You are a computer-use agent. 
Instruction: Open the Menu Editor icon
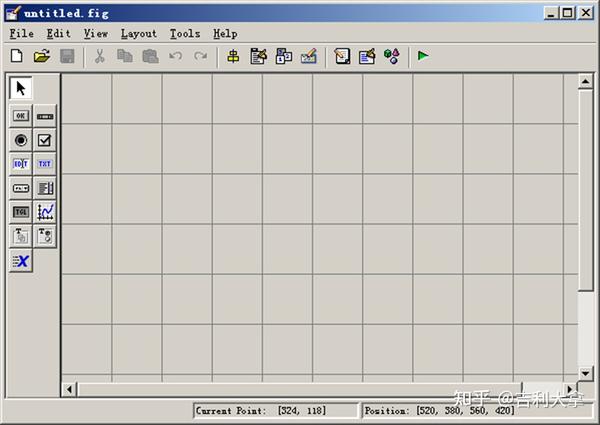[x=259, y=56]
